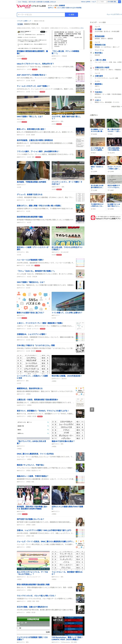
Task: Open article 権限買津低氏、国会改革を訴える
Action: [30, 389]
